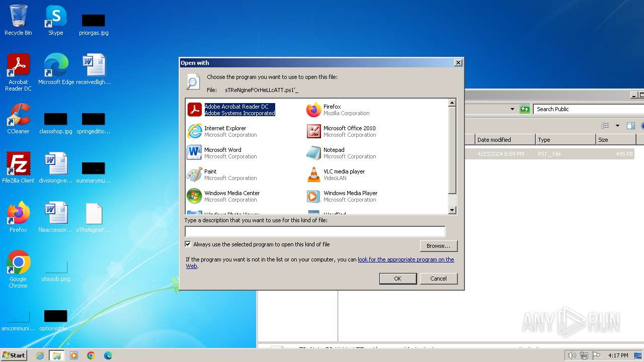Sort by Date modified column header

(505, 140)
